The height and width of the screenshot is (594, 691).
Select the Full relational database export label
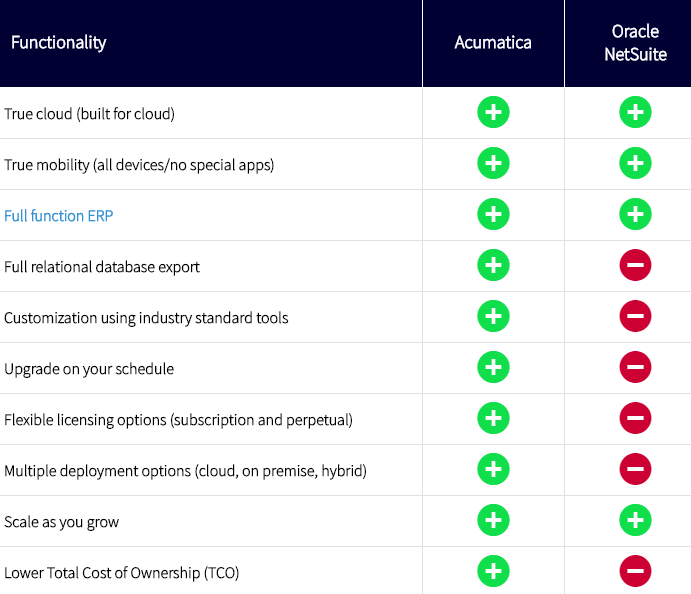pos(102,267)
